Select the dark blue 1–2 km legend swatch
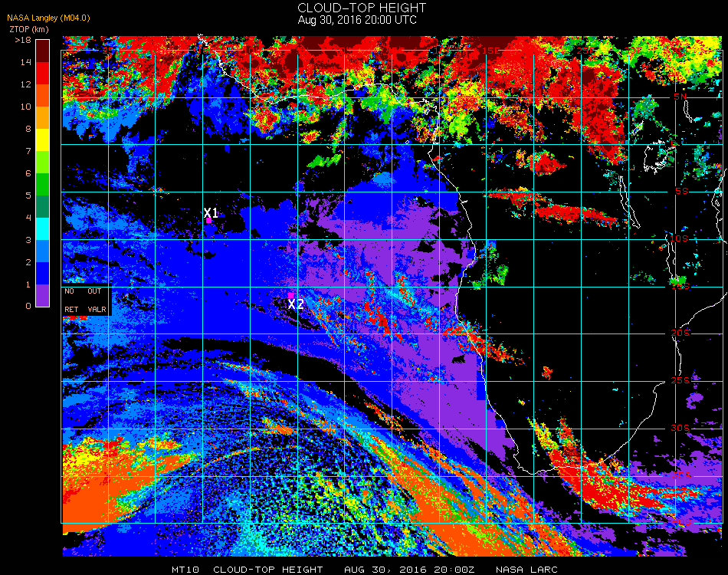Image resolution: width=728 pixels, height=575 pixels. 43,274
